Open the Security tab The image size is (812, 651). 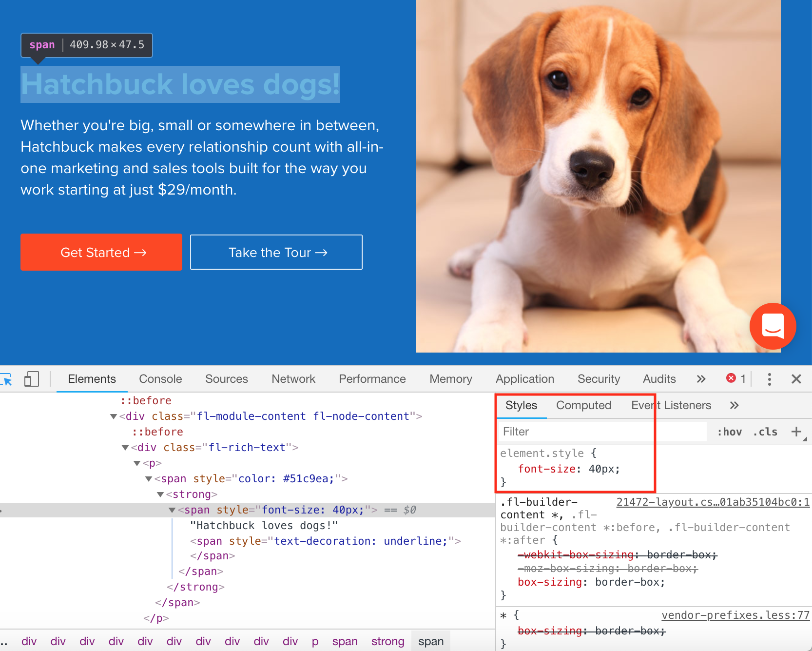[599, 379]
